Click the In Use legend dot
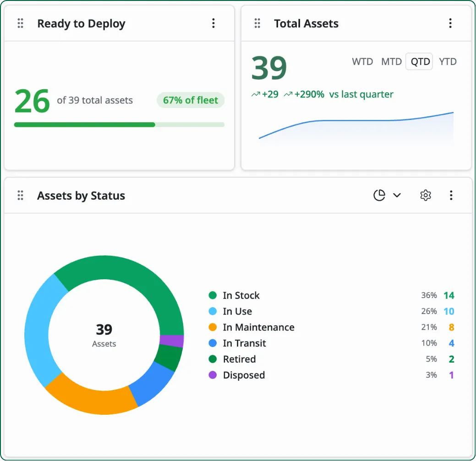Screen dimensions: 476x461 click(x=213, y=311)
